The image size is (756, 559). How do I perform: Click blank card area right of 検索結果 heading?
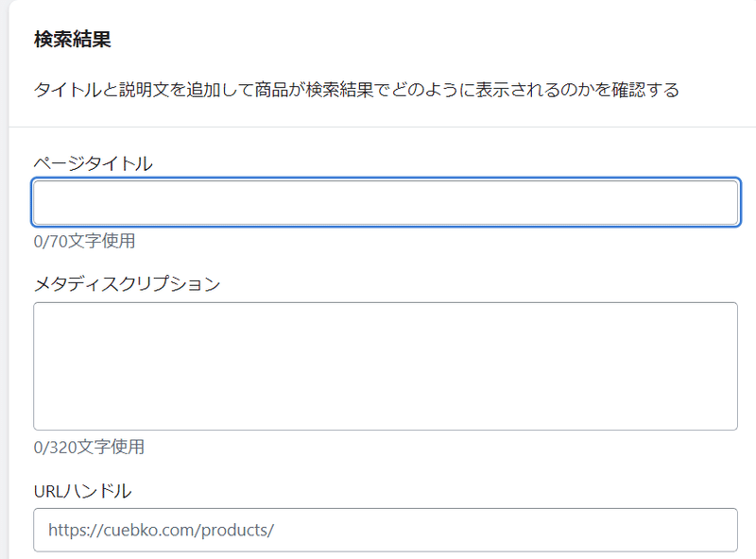(x=425, y=40)
